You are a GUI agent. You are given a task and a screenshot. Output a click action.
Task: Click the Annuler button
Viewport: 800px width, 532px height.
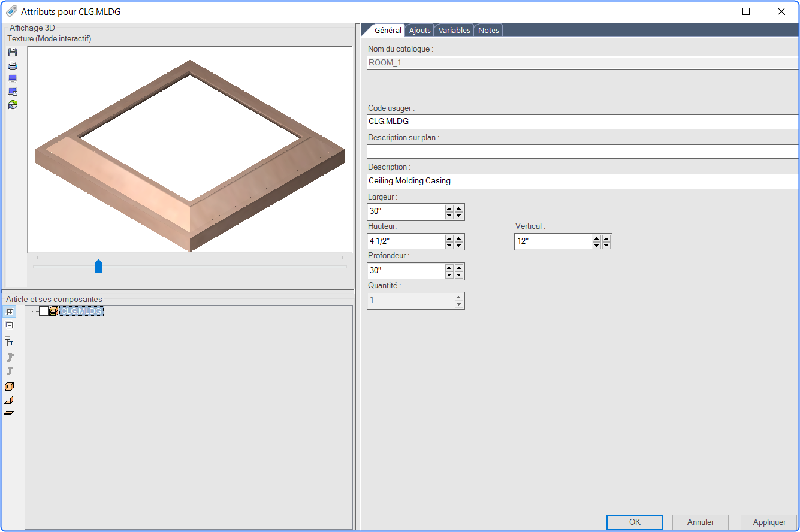click(x=701, y=522)
